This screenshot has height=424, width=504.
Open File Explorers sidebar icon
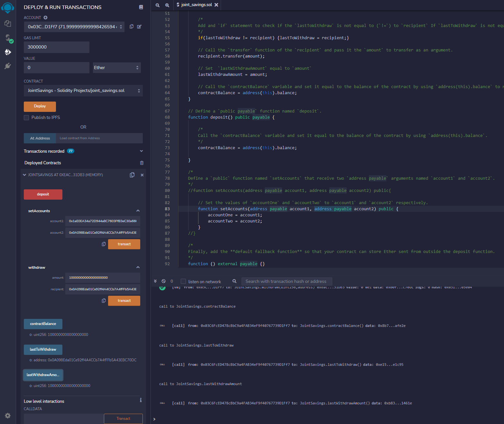tap(8, 23)
